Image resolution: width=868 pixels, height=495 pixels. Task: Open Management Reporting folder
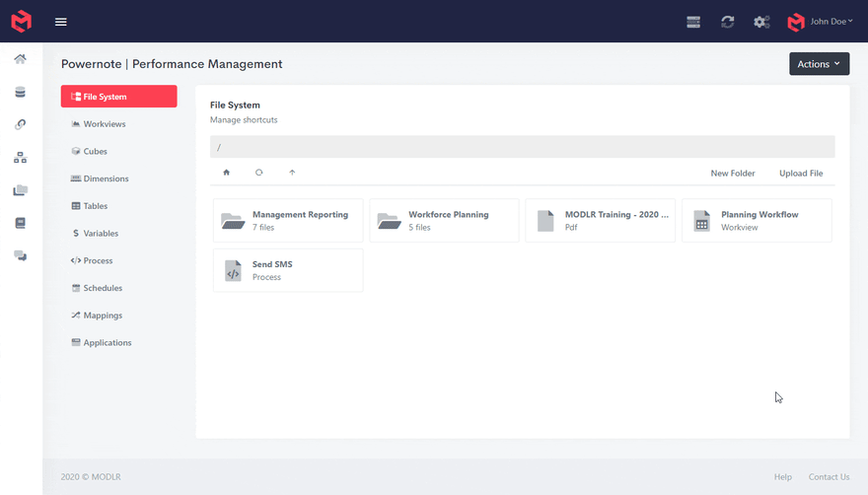pyautogui.click(x=288, y=220)
